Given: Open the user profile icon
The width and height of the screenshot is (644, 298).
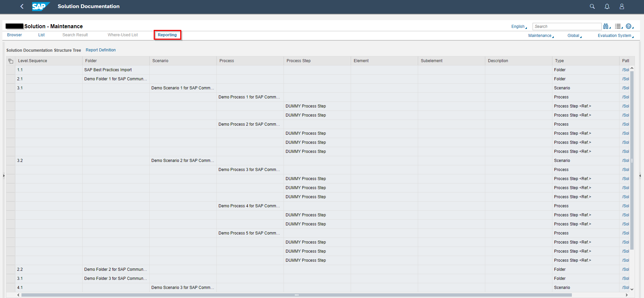Looking at the screenshot, I should 622,6.
